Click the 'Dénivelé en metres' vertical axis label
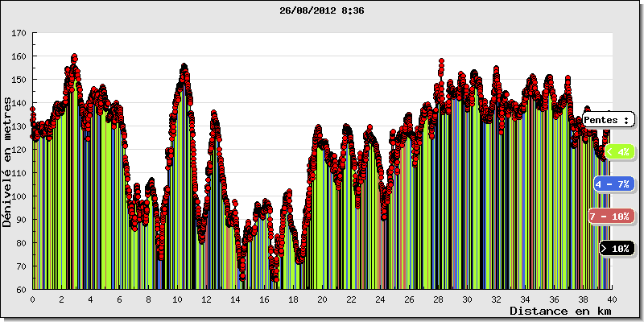 (x=8, y=161)
